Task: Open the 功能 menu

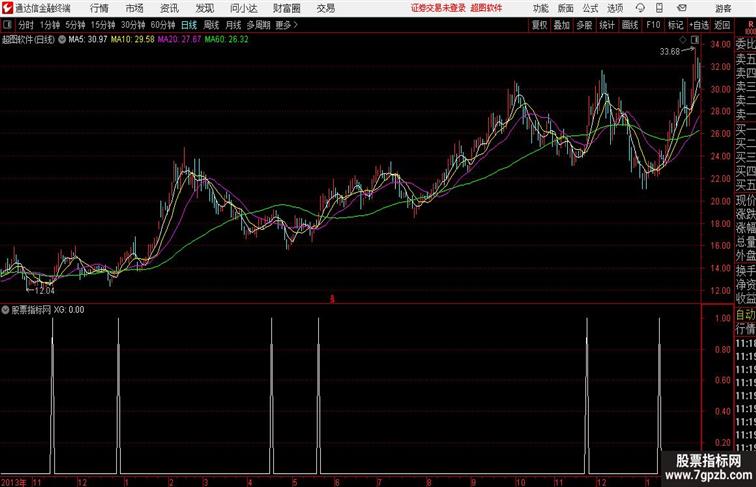Action: coord(541,9)
